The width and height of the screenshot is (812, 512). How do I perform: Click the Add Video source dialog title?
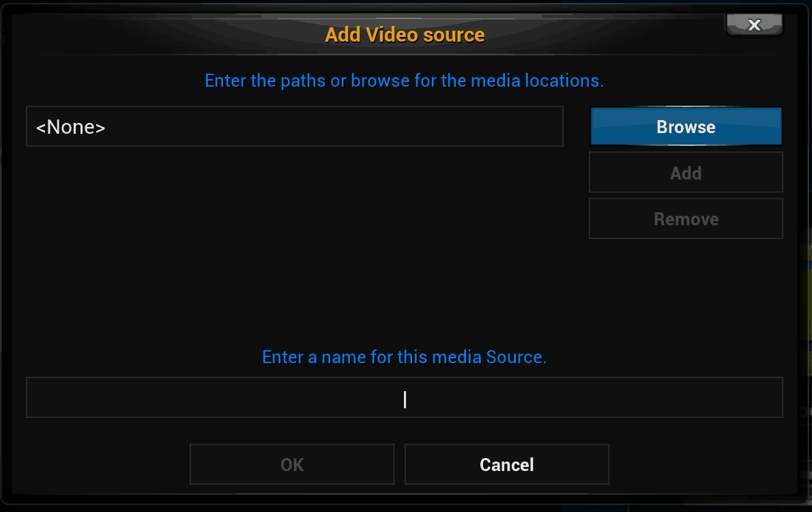[x=405, y=35]
